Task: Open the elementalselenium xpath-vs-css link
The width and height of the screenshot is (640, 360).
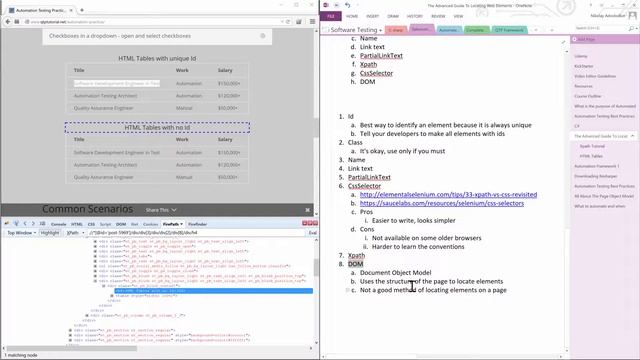Action: pos(448,195)
